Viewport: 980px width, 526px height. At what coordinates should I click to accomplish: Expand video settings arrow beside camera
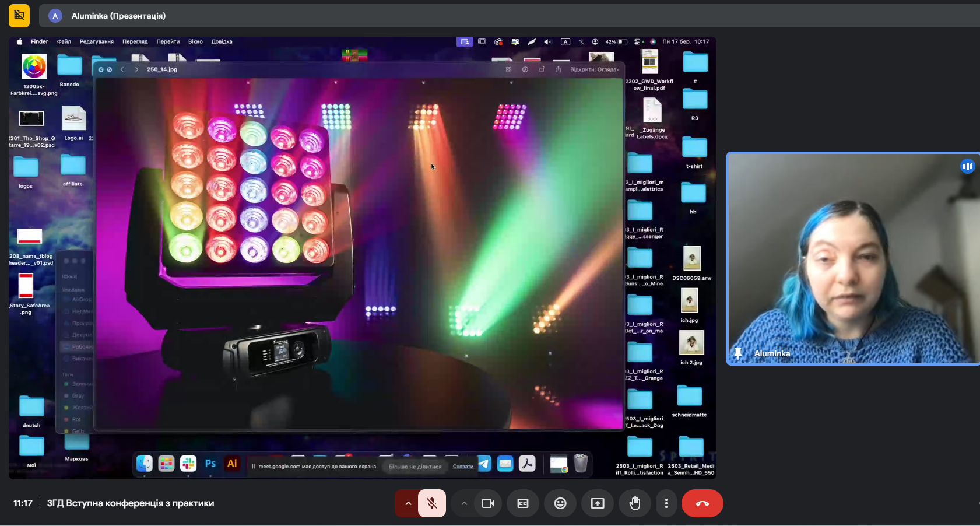coord(464,503)
